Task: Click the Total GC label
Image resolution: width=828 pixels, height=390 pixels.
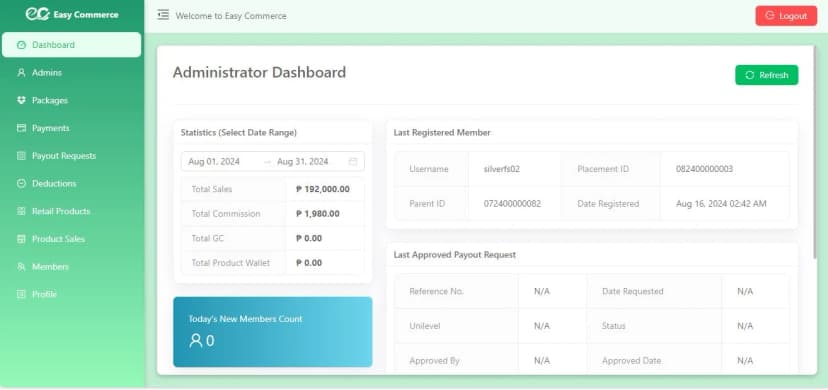Action: tap(208, 239)
